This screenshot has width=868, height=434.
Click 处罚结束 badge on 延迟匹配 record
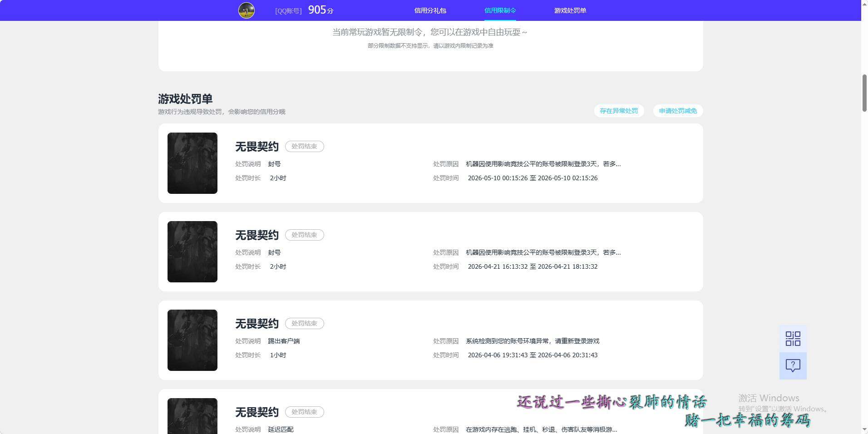[x=304, y=412]
